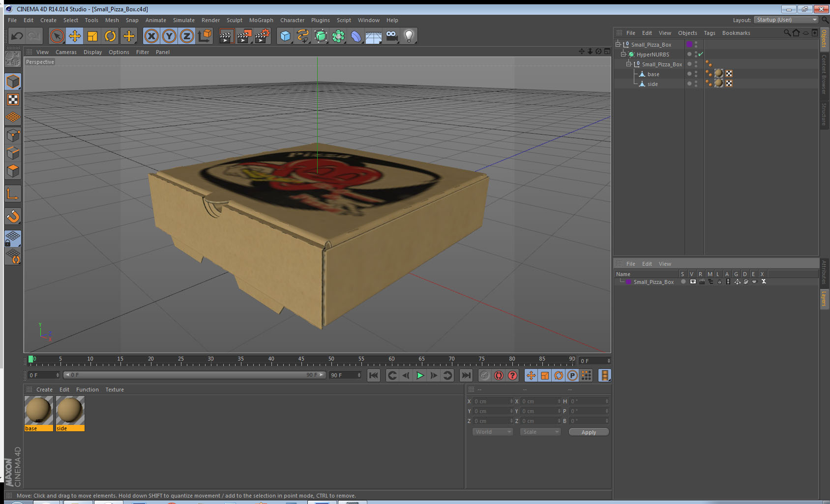Viewport: 830px width, 504px height.
Task: Open viewport Cameras menu
Action: (66, 52)
